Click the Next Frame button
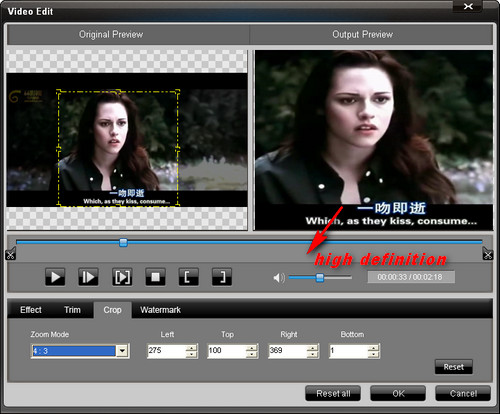500x414 pixels. (x=88, y=277)
